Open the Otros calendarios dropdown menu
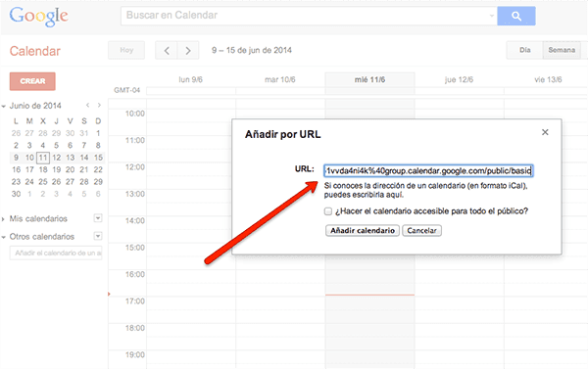588x369 pixels. tap(98, 236)
